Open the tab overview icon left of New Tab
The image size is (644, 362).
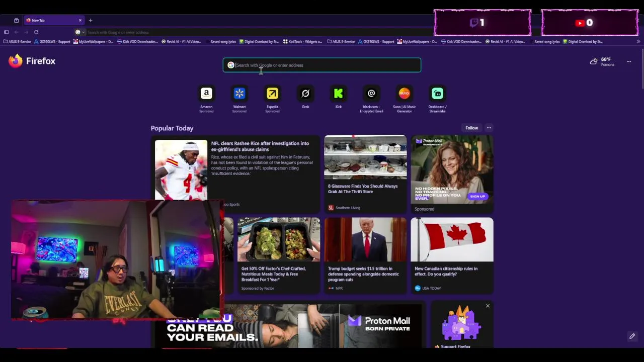click(17, 20)
